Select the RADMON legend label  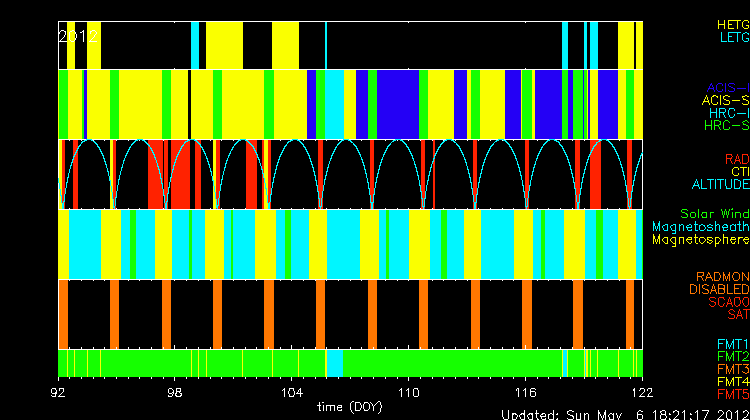pyautogui.click(x=722, y=276)
